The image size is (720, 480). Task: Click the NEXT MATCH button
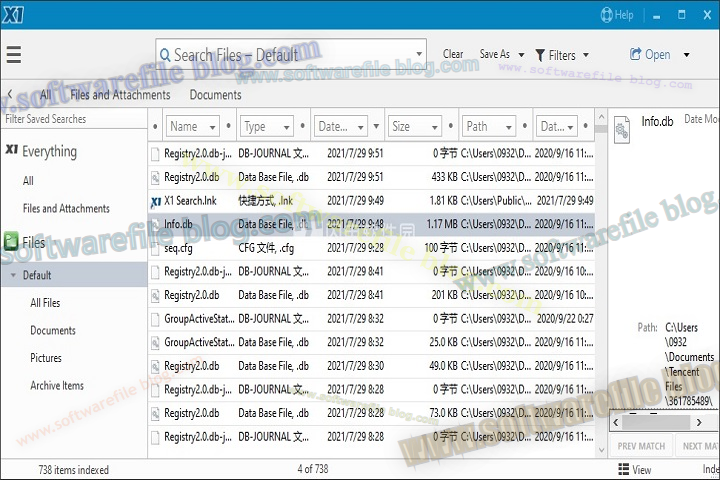698,446
